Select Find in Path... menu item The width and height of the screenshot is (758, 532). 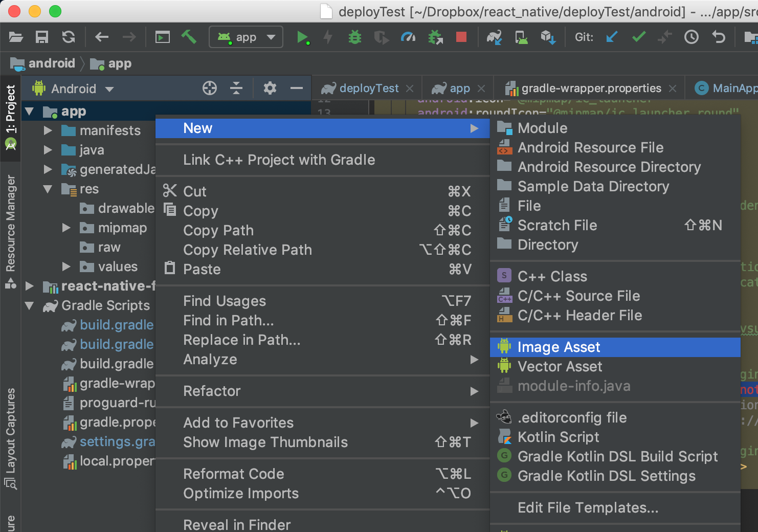(x=322, y=321)
